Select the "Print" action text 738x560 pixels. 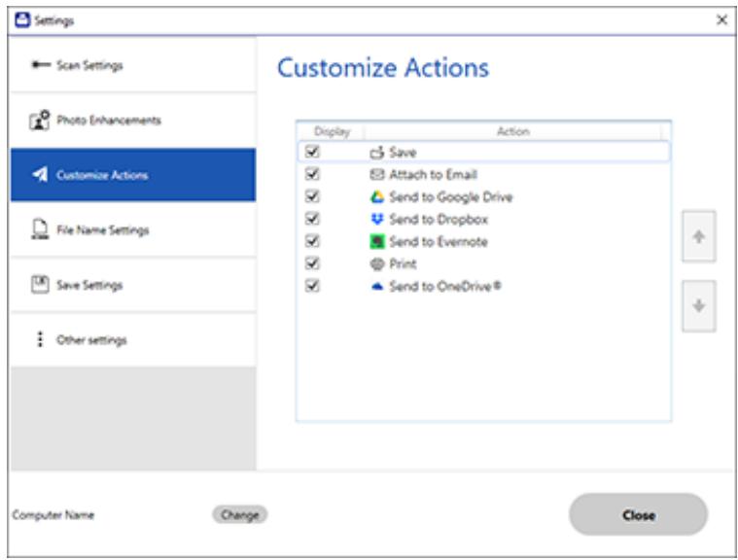pyautogui.click(x=403, y=264)
